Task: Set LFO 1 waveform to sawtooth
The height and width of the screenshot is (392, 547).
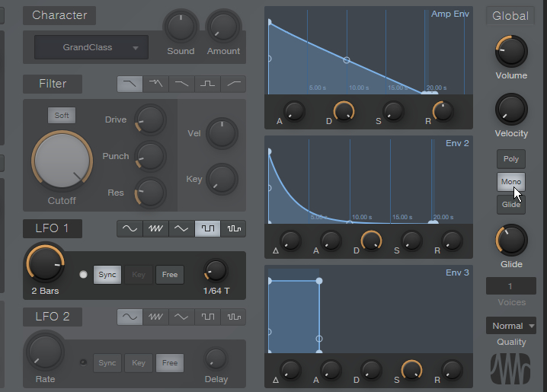Action: (156, 228)
